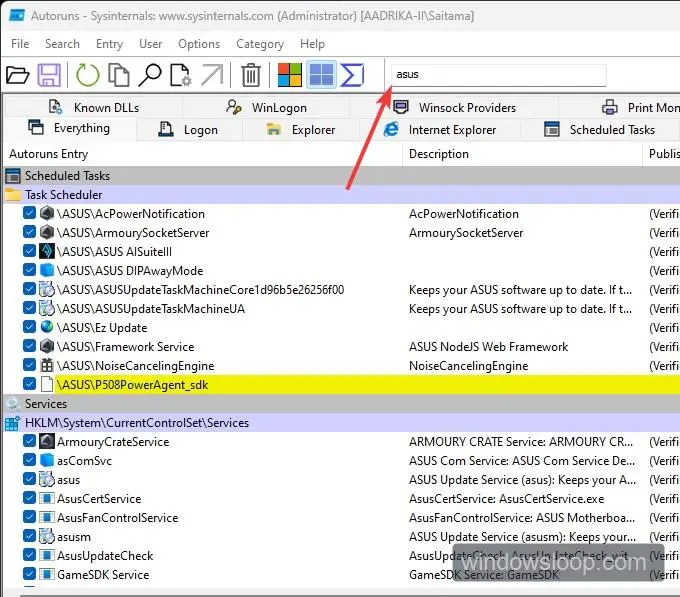Sort by the Description column header
Screen dimensions: 680x597
coord(522,154)
